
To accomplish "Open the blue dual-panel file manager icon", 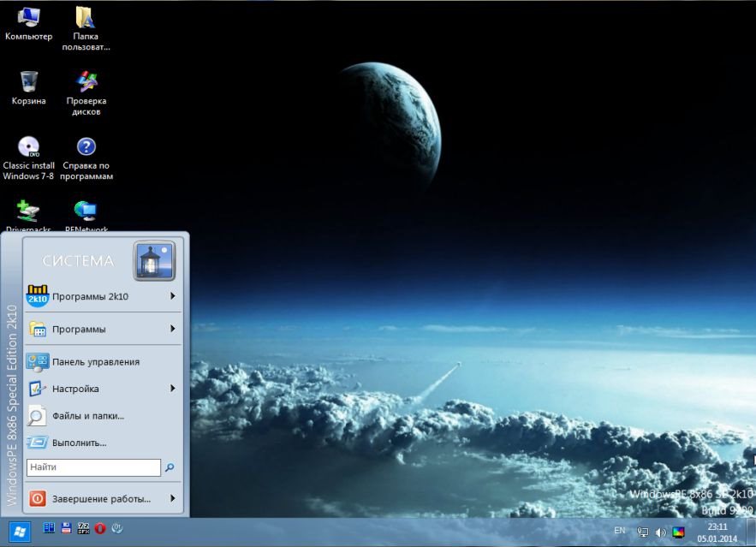I will [x=49, y=531].
